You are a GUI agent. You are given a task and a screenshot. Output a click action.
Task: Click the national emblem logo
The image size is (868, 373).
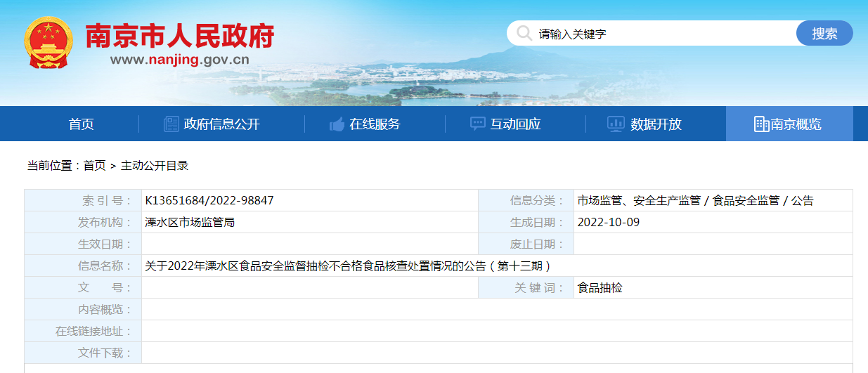pyautogui.click(x=48, y=44)
